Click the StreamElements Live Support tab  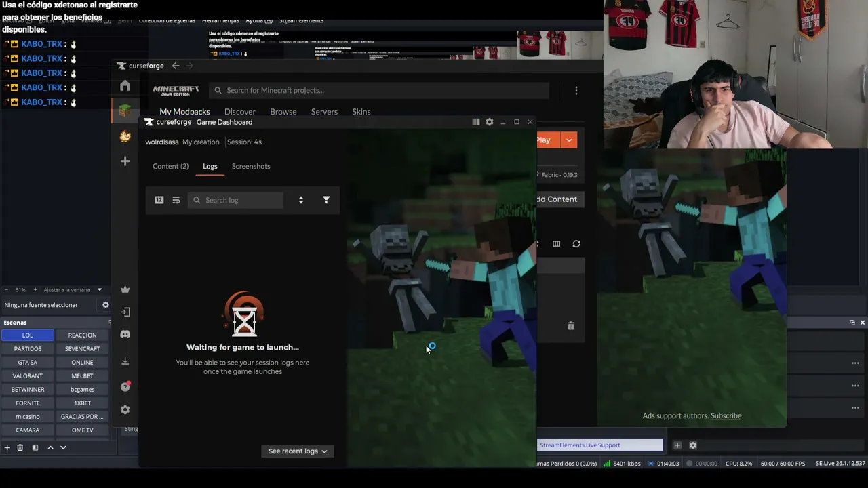pyautogui.click(x=600, y=445)
